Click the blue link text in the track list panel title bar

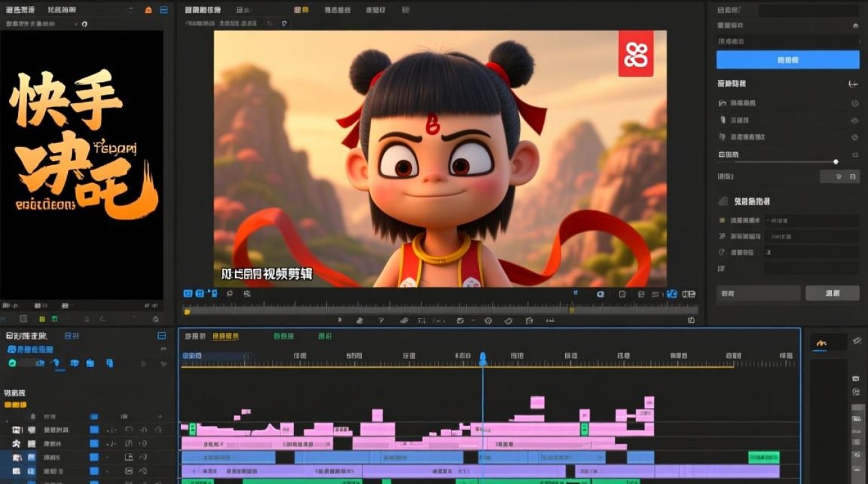[72, 336]
